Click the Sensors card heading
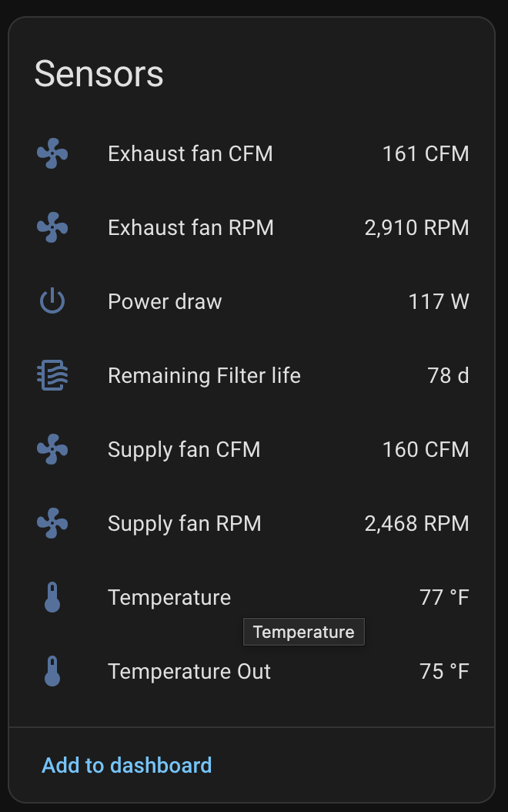 pos(99,75)
